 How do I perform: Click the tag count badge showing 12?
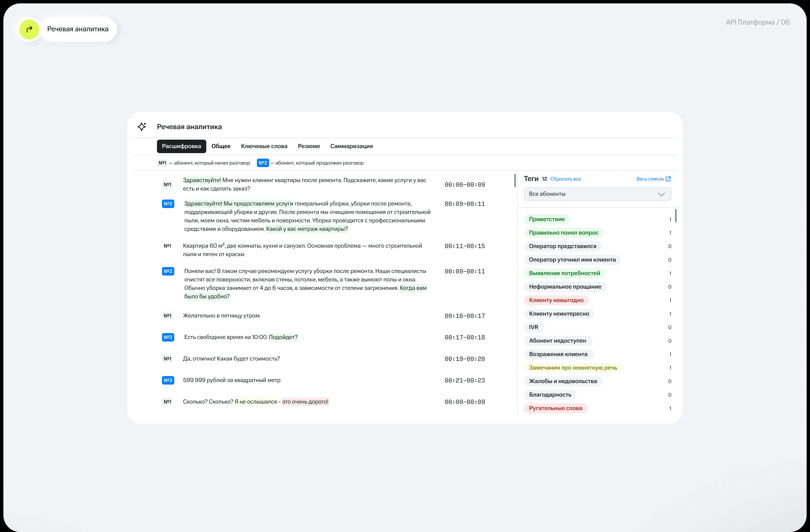click(545, 179)
